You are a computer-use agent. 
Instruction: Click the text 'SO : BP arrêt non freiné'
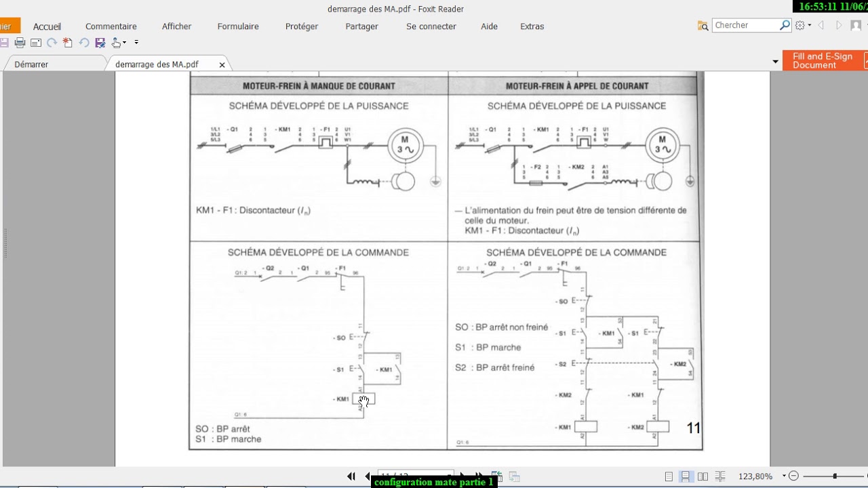501,327
